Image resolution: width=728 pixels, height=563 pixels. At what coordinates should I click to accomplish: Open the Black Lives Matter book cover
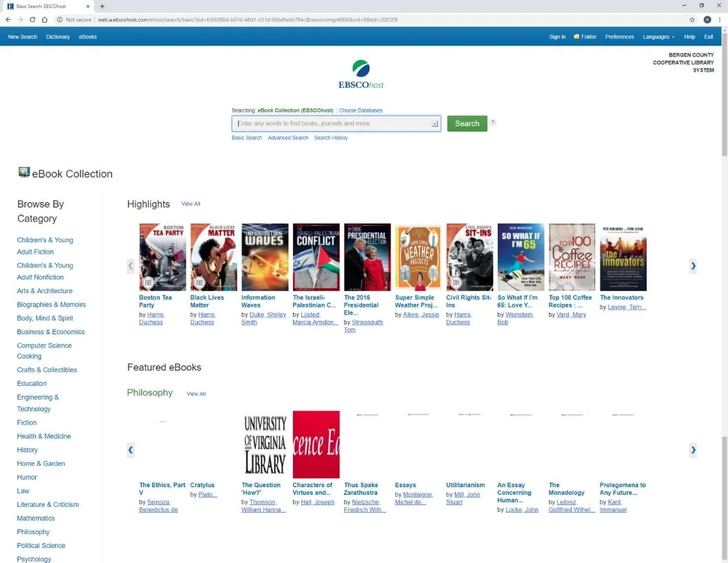point(214,257)
